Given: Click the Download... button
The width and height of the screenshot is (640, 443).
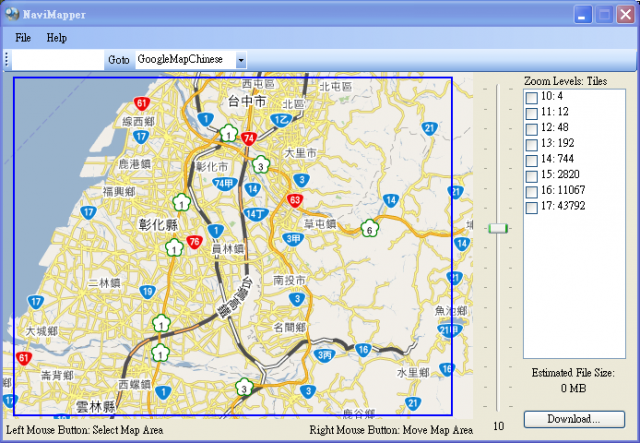Looking at the screenshot, I should tap(574, 419).
